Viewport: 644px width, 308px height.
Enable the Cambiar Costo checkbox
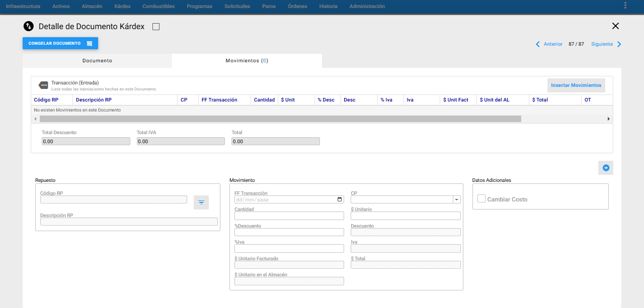pos(481,199)
